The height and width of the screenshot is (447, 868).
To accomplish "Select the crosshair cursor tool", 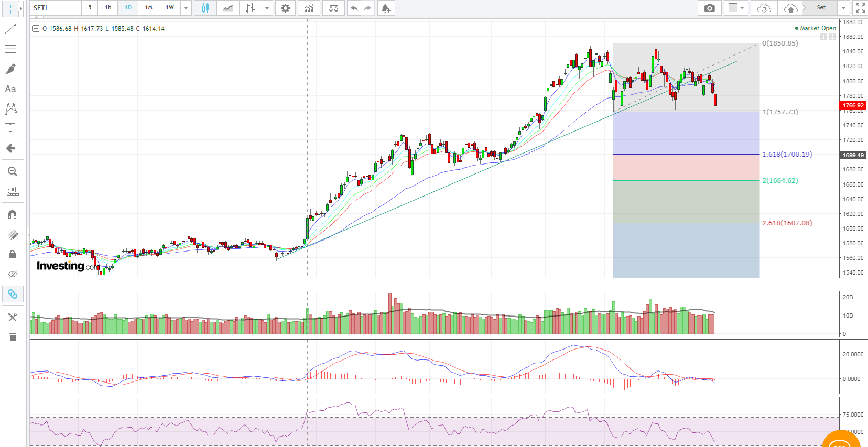I will [x=10, y=9].
